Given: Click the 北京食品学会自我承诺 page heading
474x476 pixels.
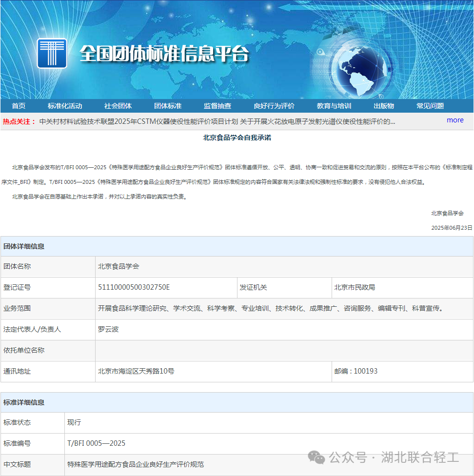Looking at the screenshot, I should [x=237, y=138].
